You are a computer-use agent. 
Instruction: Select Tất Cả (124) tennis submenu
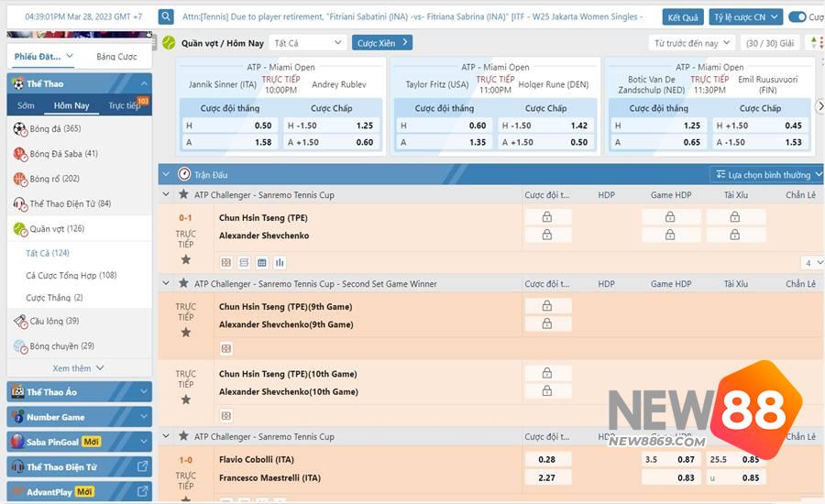click(x=48, y=253)
